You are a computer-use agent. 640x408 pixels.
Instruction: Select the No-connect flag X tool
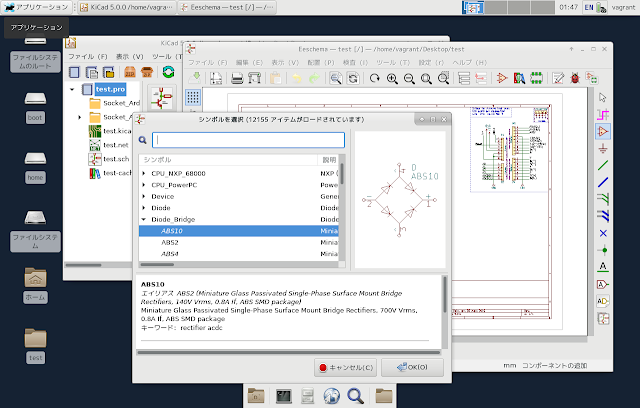(603, 233)
